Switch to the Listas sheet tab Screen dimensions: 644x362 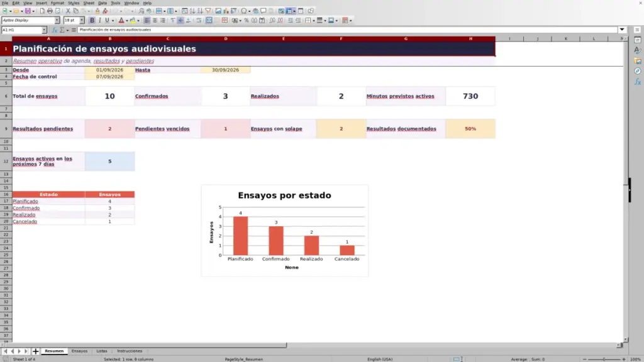point(101,351)
